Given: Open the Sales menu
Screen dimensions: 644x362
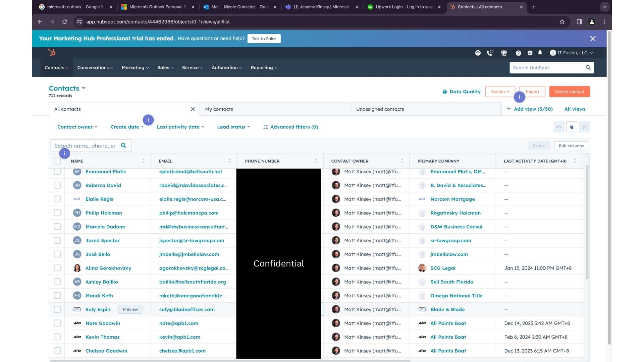Looking at the screenshot, I should [x=165, y=68].
